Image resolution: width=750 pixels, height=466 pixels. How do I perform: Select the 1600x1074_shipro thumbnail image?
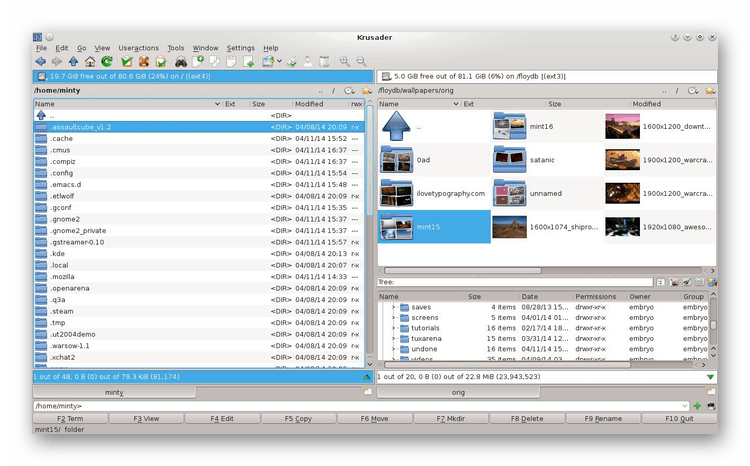point(510,226)
